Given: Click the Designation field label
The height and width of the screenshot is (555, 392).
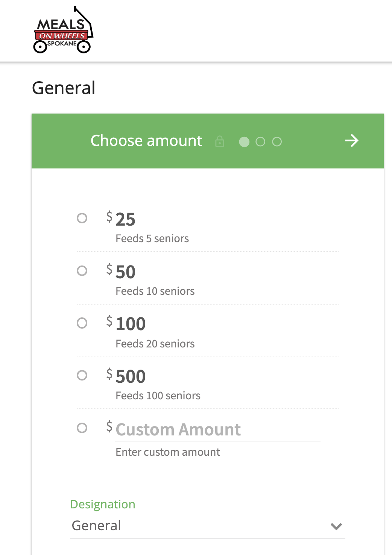Looking at the screenshot, I should click(103, 504).
